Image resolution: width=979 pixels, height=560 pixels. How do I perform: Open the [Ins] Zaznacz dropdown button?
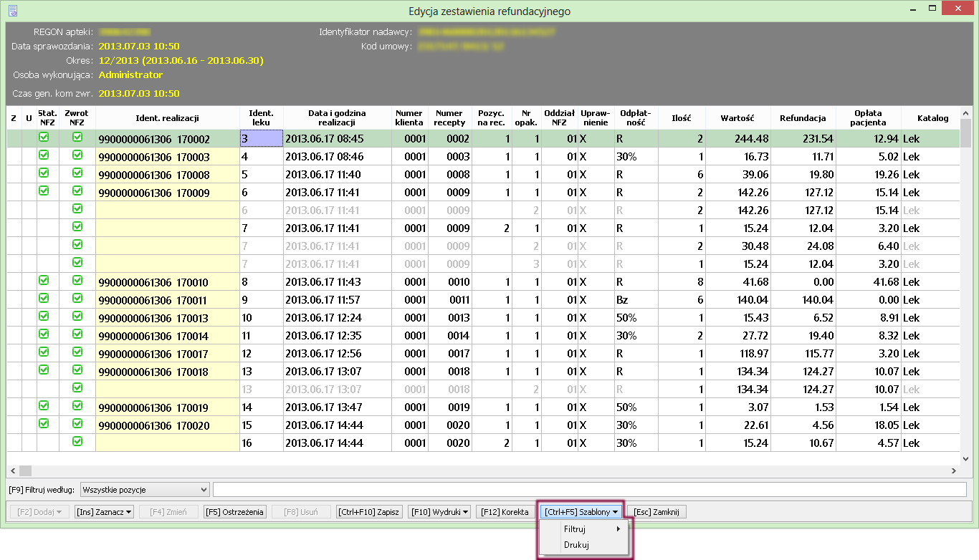(x=105, y=512)
